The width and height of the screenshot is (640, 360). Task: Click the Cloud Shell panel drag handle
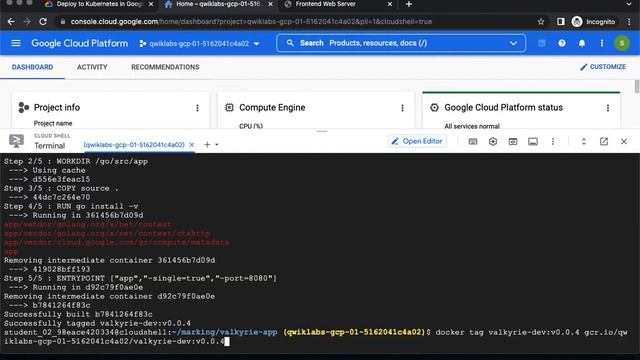322,131
